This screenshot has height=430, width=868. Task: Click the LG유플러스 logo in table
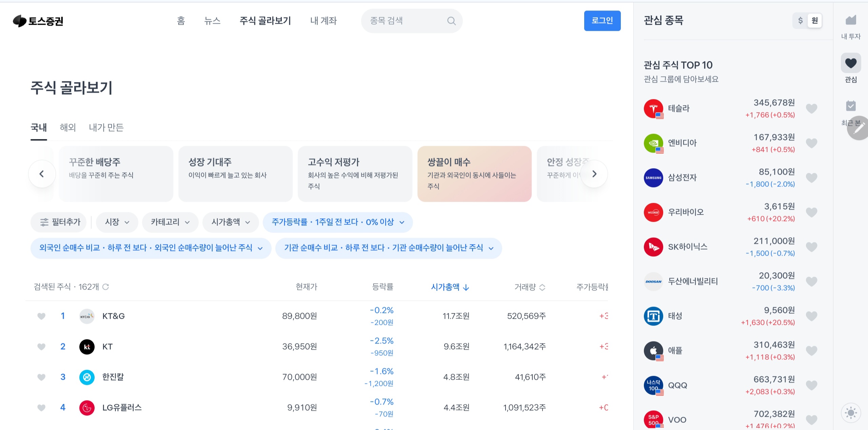pyautogui.click(x=87, y=408)
